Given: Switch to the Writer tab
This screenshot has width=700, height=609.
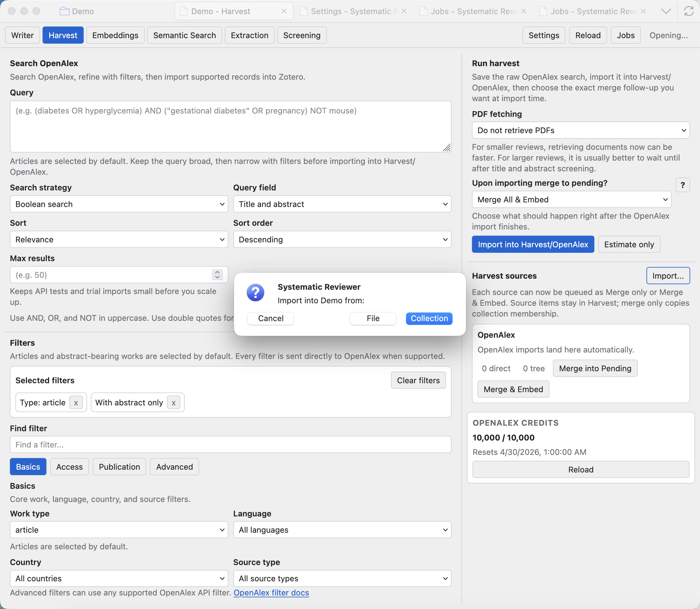Looking at the screenshot, I should click(x=22, y=35).
